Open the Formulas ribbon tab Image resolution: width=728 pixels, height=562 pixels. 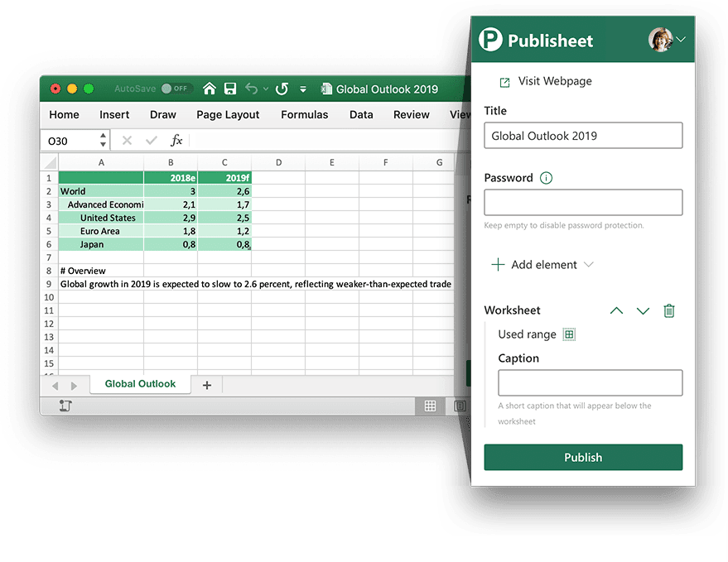[x=305, y=114]
